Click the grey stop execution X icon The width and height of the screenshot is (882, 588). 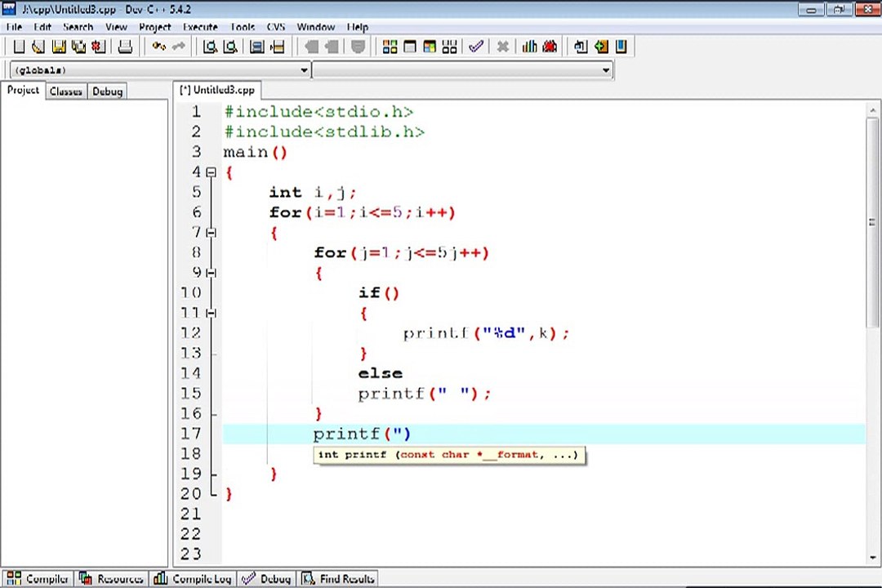click(503, 47)
